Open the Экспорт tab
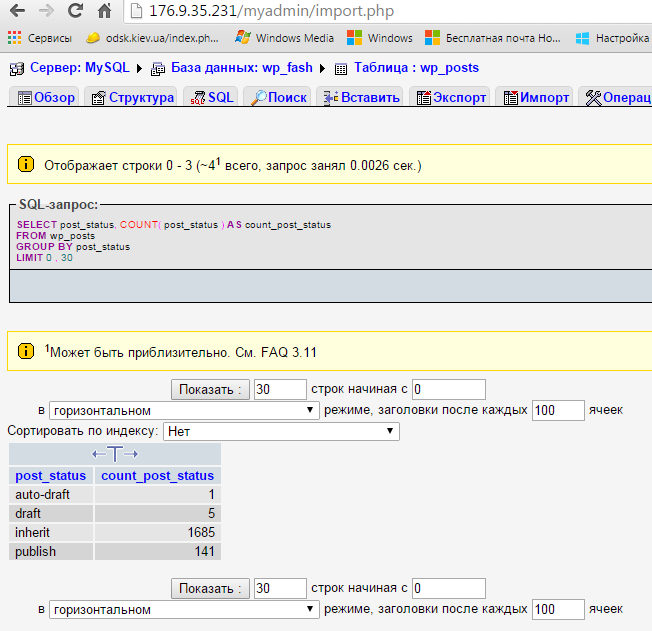Image resolution: width=652 pixels, height=631 pixels. pyautogui.click(x=449, y=97)
